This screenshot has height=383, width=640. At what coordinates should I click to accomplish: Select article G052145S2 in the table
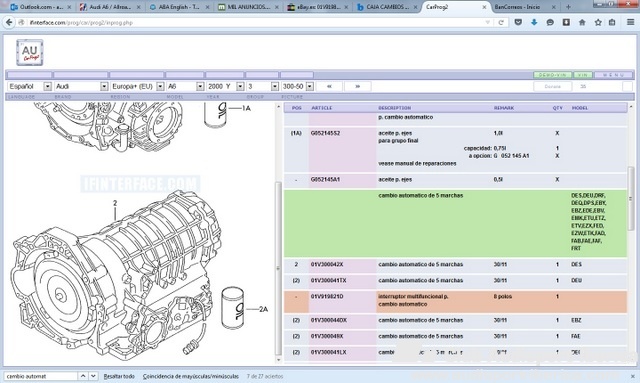click(325, 133)
